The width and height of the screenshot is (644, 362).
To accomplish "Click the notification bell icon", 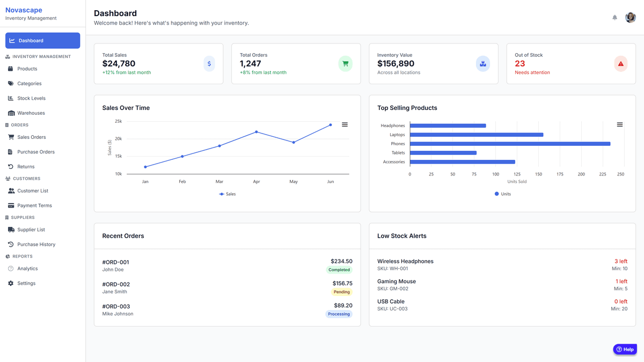I will click(614, 17).
